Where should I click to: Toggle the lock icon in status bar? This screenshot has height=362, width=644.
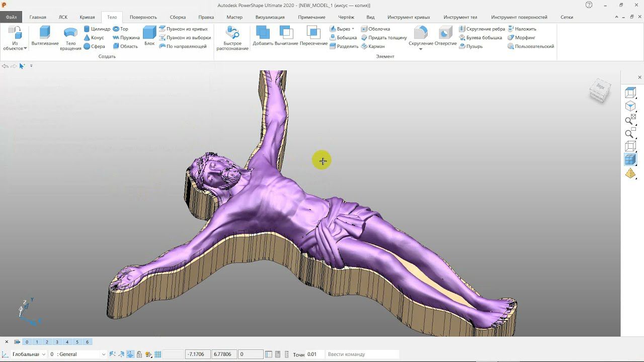tap(139, 354)
